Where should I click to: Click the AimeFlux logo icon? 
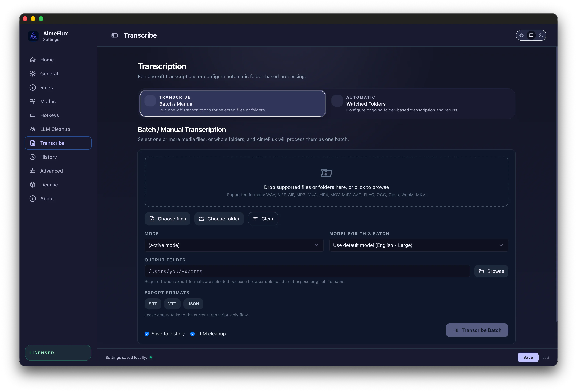(33, 36)
